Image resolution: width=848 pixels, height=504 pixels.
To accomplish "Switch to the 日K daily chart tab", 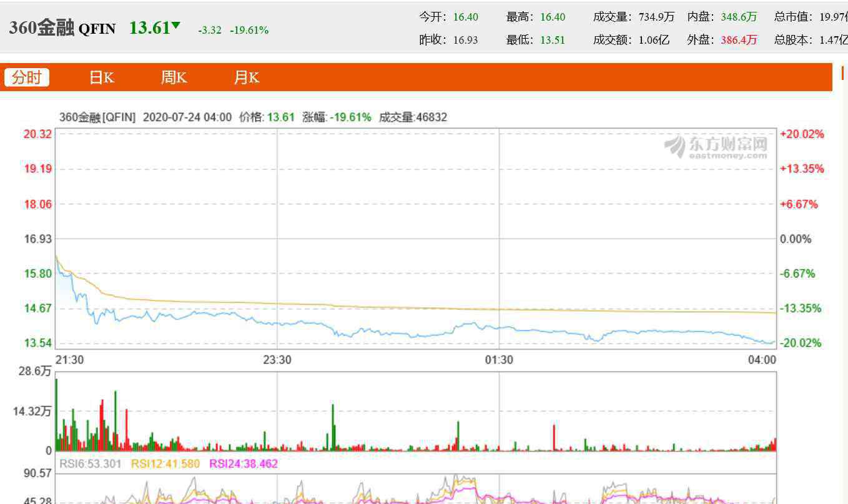I will click(x=102, y=77).
